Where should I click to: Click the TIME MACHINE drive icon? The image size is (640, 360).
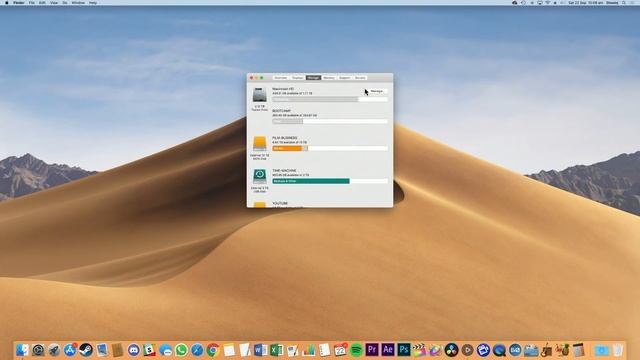coord(260,177)
